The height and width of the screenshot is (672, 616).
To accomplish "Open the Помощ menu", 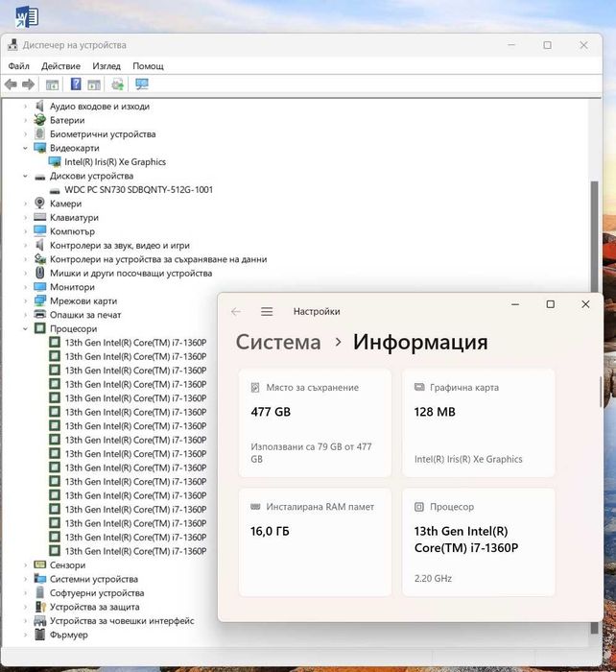I will [148, 66].
